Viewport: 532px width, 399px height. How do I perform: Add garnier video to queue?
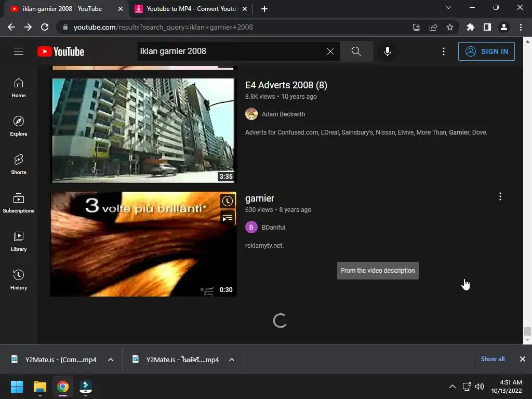coord(228,218)
